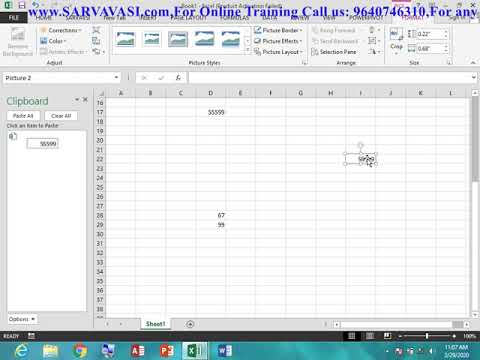
Task: Open the Group objects menu icon
Action: click(x=373, y=41)
